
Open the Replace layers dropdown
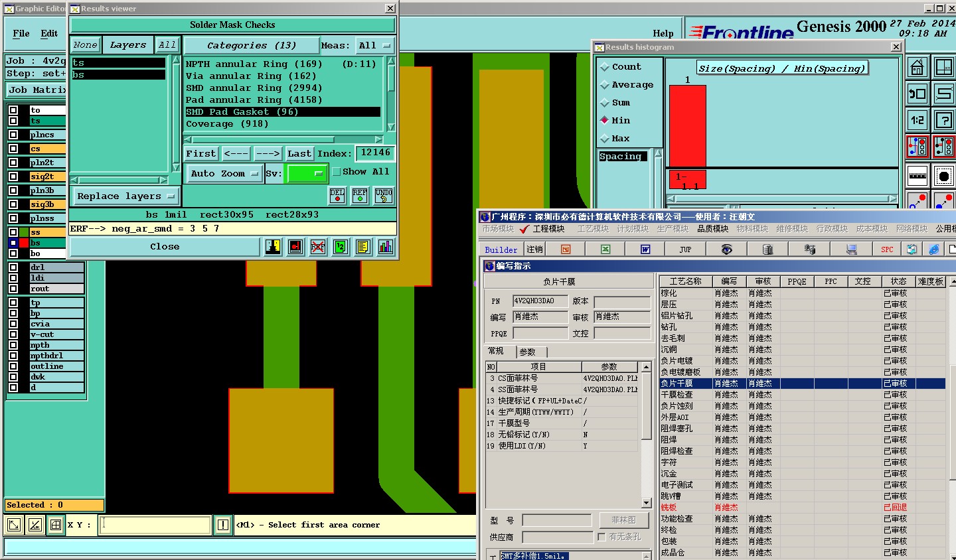[125, 196]
